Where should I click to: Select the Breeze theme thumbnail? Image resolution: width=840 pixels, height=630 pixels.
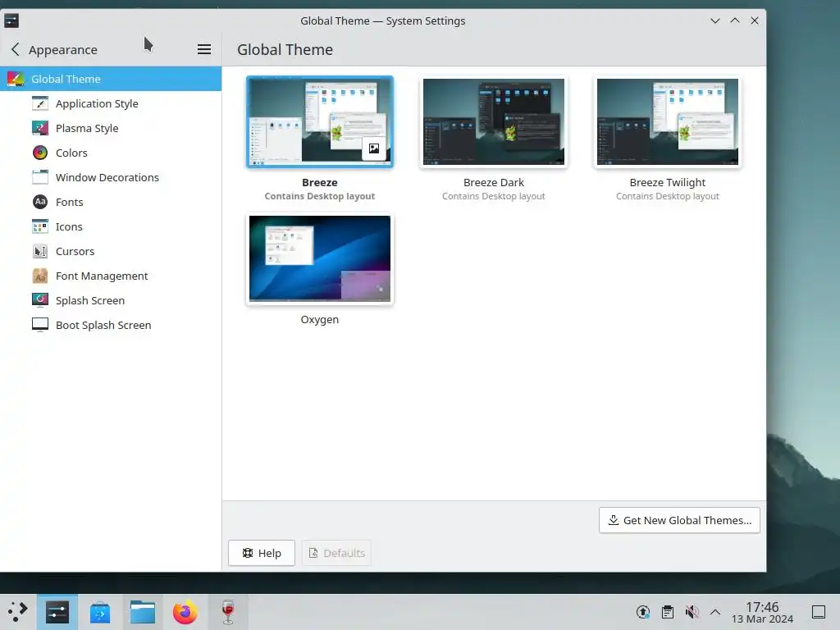[x=320, y=121]
